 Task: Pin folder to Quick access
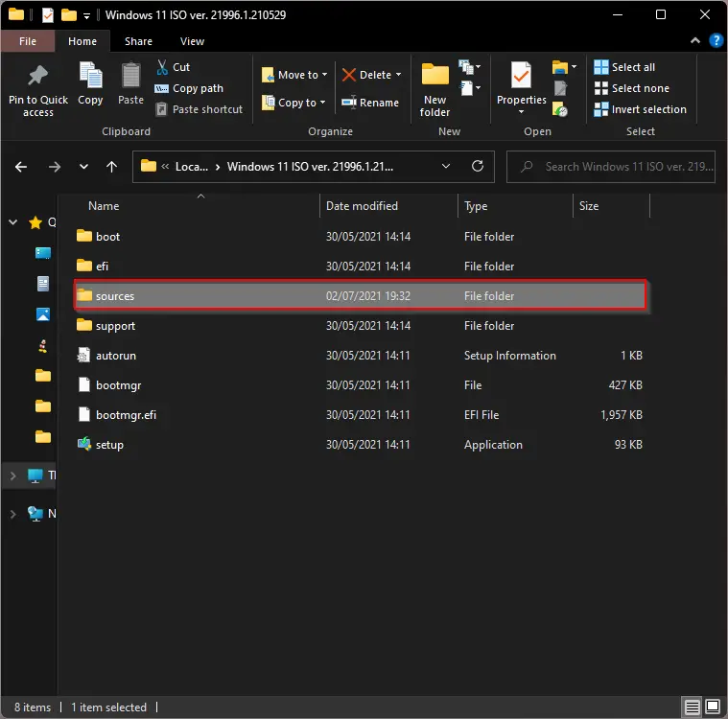(38, 91)
